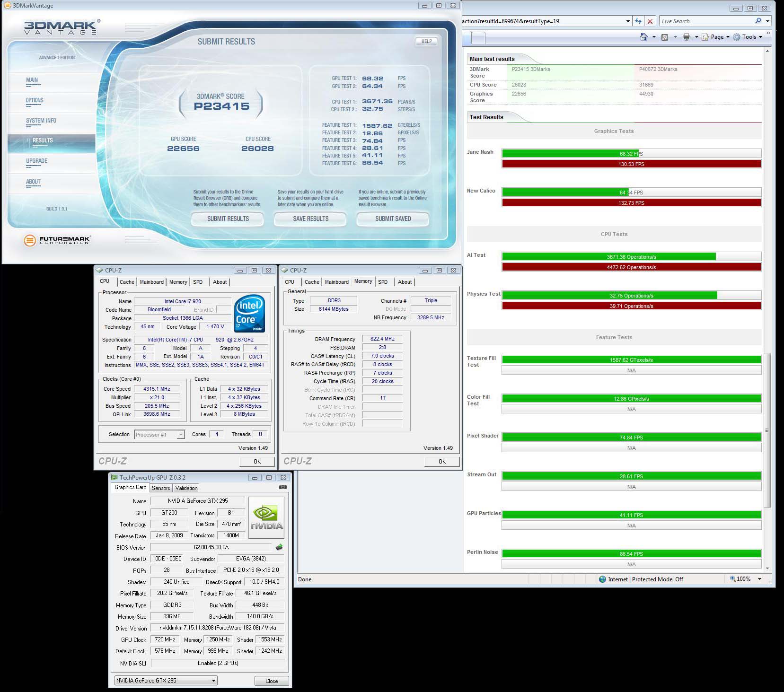
Task: Open the Processor #1 selection dropdown in CPU-Z
Action: coord(181,435)
